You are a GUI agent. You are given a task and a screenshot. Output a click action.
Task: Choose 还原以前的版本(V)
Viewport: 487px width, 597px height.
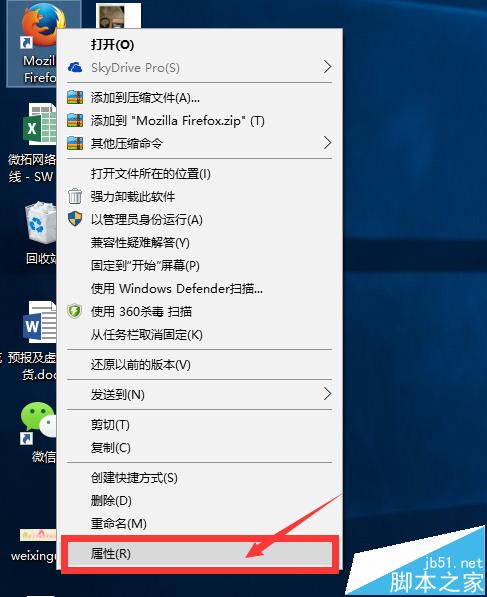(x=200, y=364)
